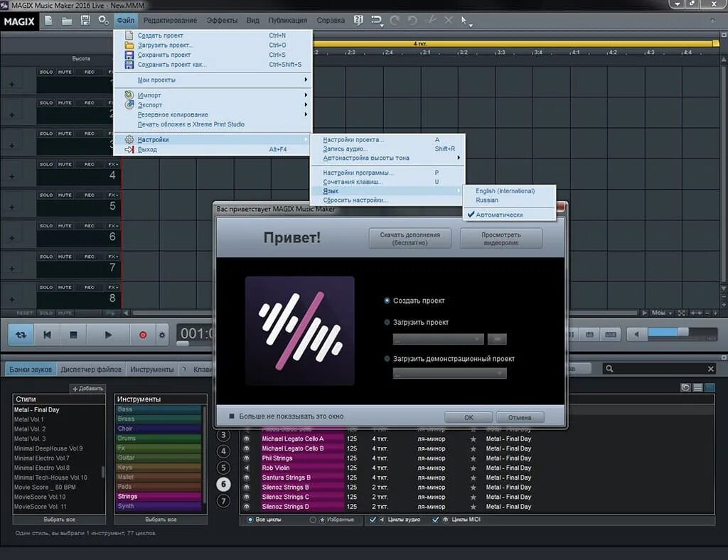Confirm welcome dialog with OK

coord(469,417)
